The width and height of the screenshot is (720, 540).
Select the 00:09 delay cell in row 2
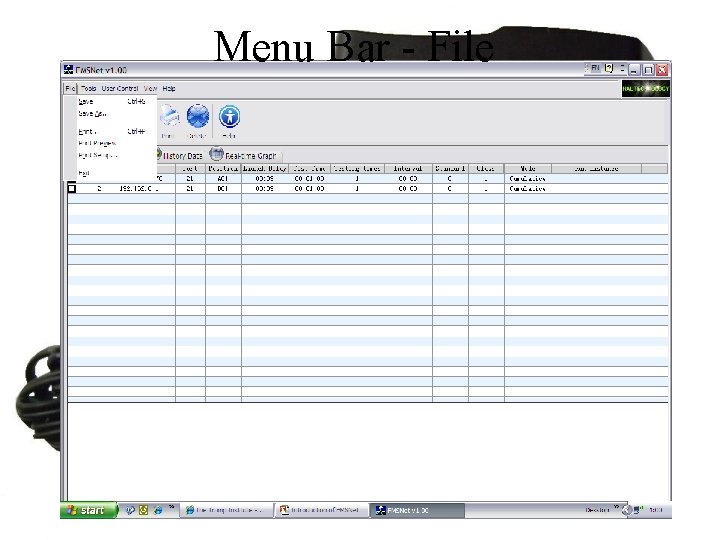(x=264, y=188)
